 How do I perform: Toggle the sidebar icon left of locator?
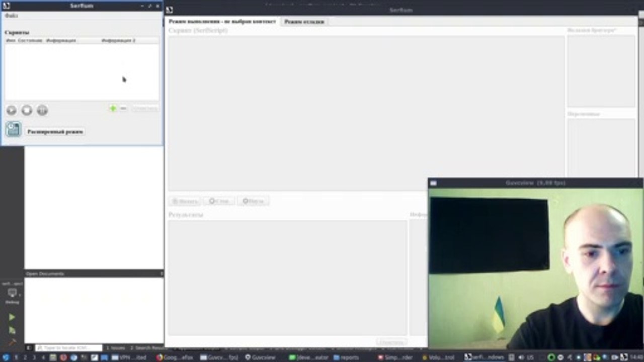coord(29,348)
